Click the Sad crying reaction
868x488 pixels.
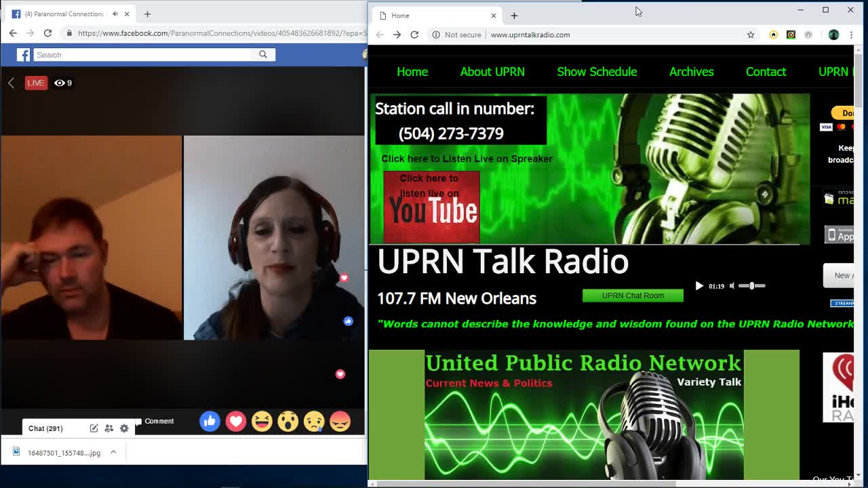tap(314, 422)
